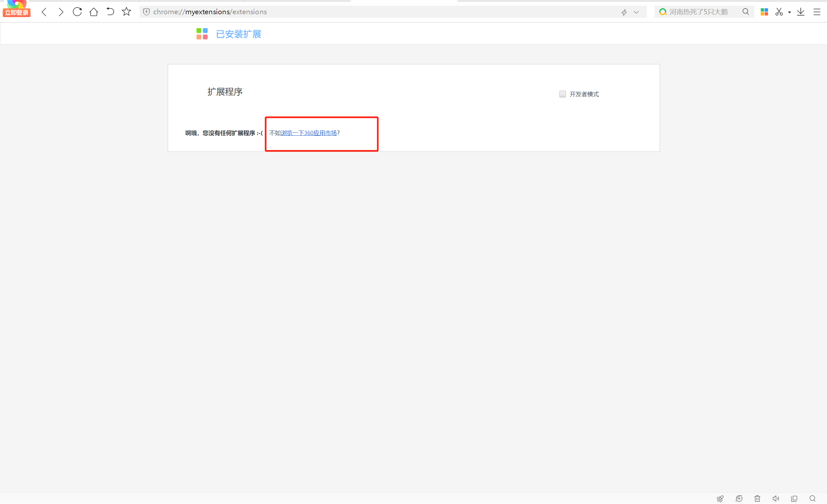This screenshot has width=827, height=504.
Task: Open the hamburger main menu
Action: coord(817,12)
